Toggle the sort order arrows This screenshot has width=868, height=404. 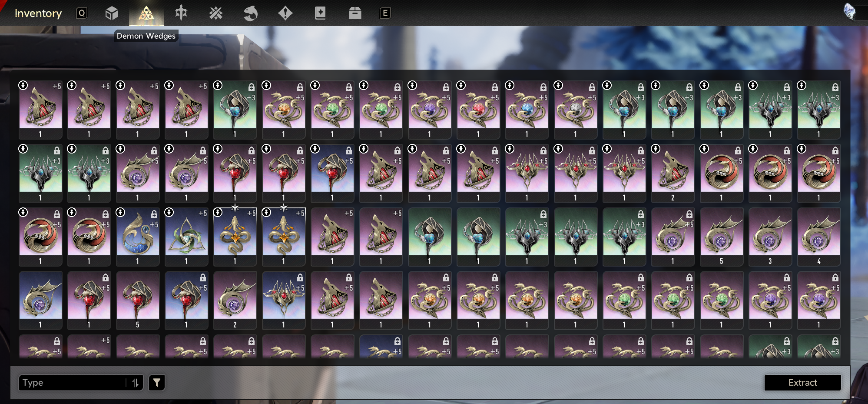click(x=136, y=383)
